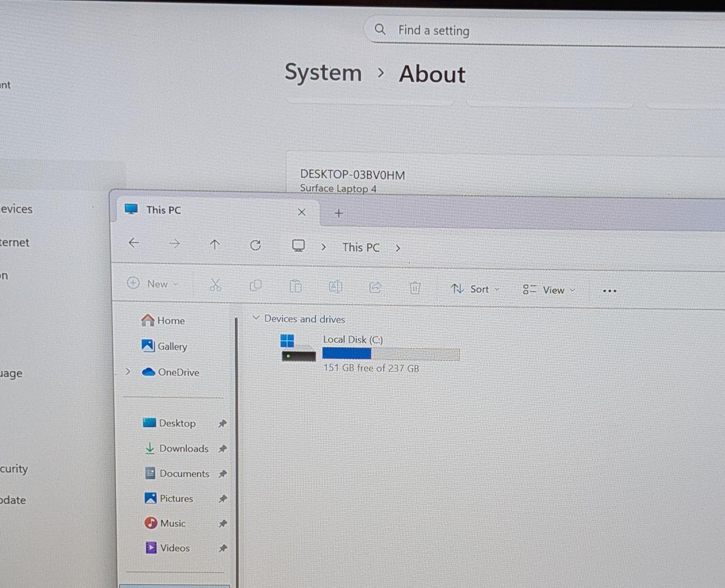Click the search magnifier in Settings
The width and height of the screenshot is (725, 588).
pos(380,29)
